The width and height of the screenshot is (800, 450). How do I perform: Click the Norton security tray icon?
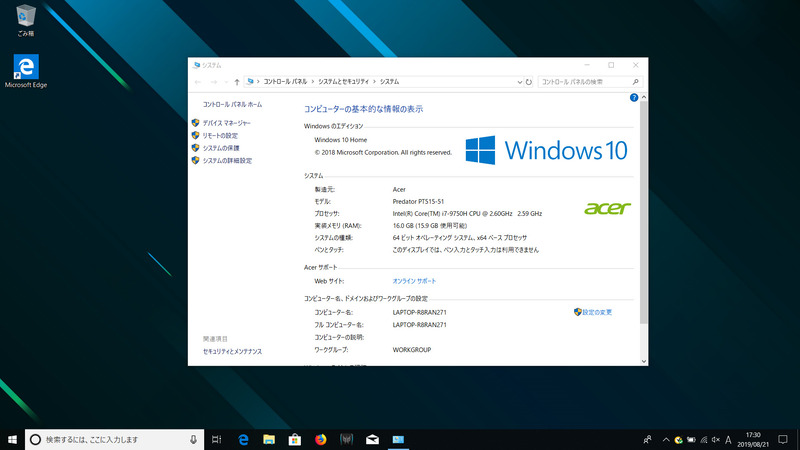[678, 439]
